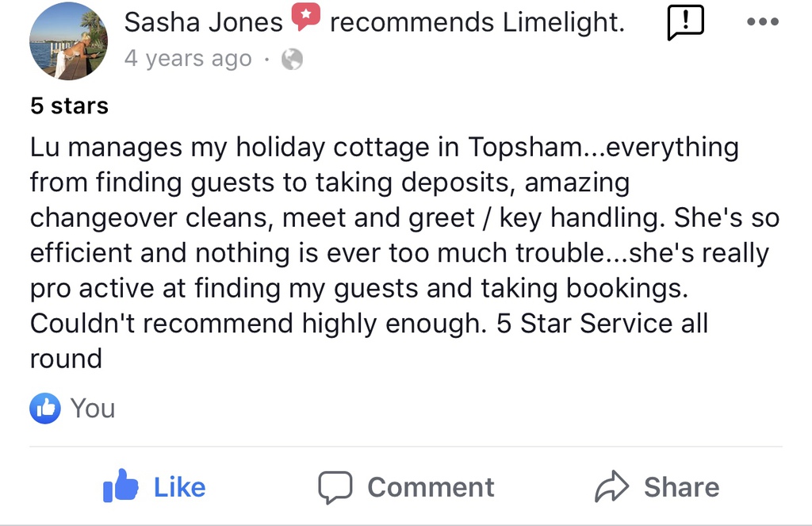Show who reacted by clicking 'You'
This screenshot has width=812, height=526.
pyautogui.click(x=93, y=409)
